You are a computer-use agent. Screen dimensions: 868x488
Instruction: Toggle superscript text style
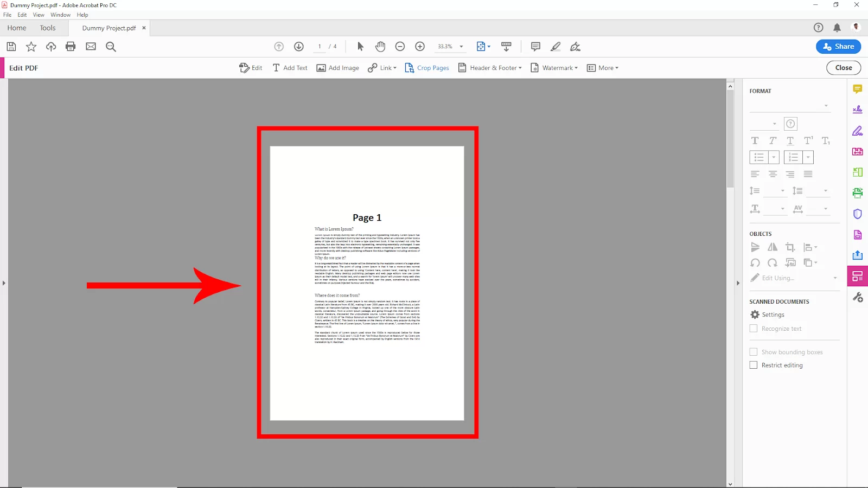pos(808,141)
